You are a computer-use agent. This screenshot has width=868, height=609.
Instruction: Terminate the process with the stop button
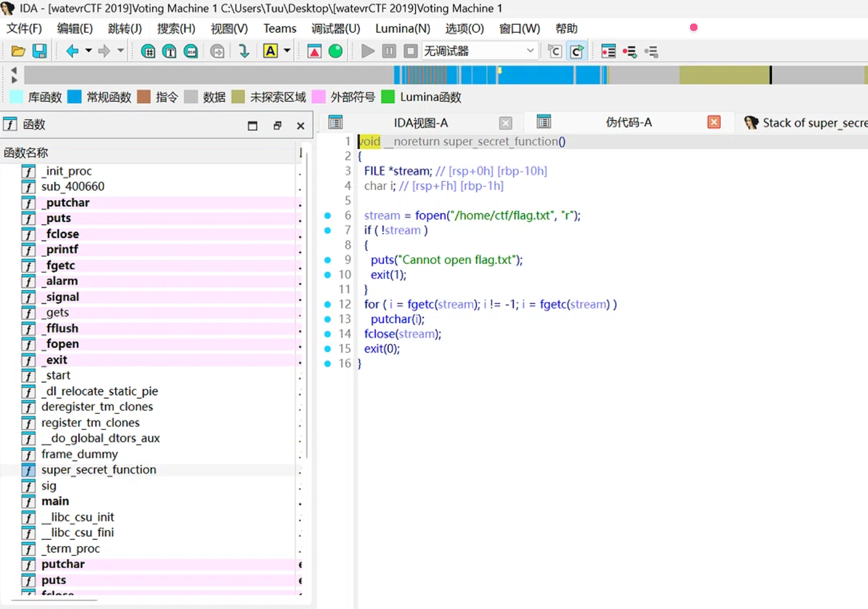click(x=410, y=51)
